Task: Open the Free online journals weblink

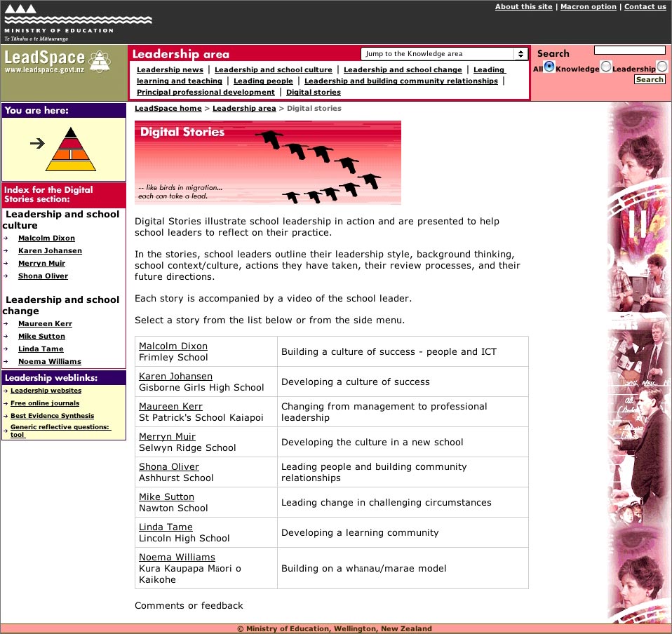Action: tap(45, 403)
